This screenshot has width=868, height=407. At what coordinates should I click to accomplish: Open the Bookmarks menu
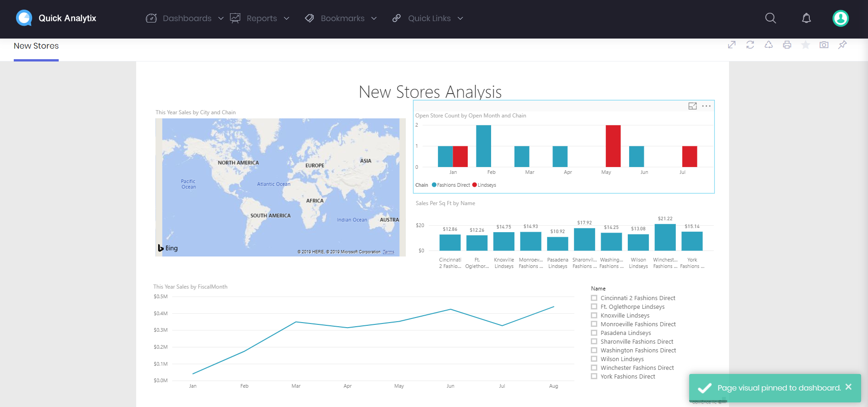pos(341,18)
